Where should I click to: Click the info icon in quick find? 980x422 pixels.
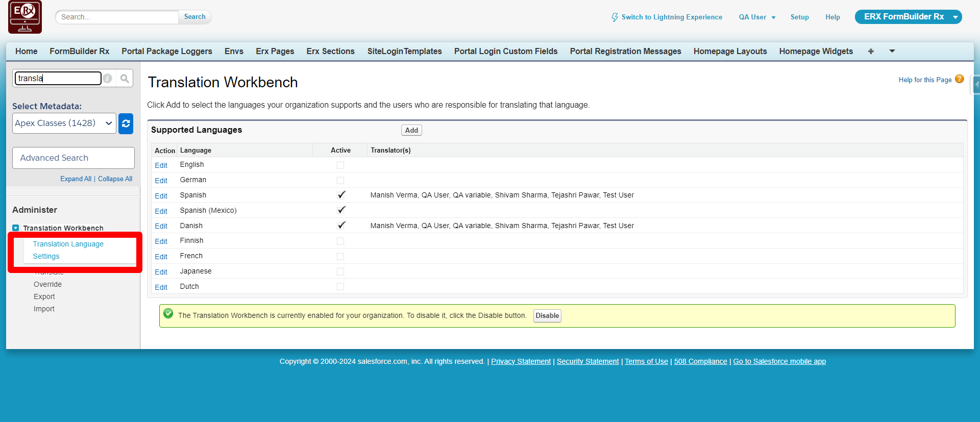pos(108,79)
